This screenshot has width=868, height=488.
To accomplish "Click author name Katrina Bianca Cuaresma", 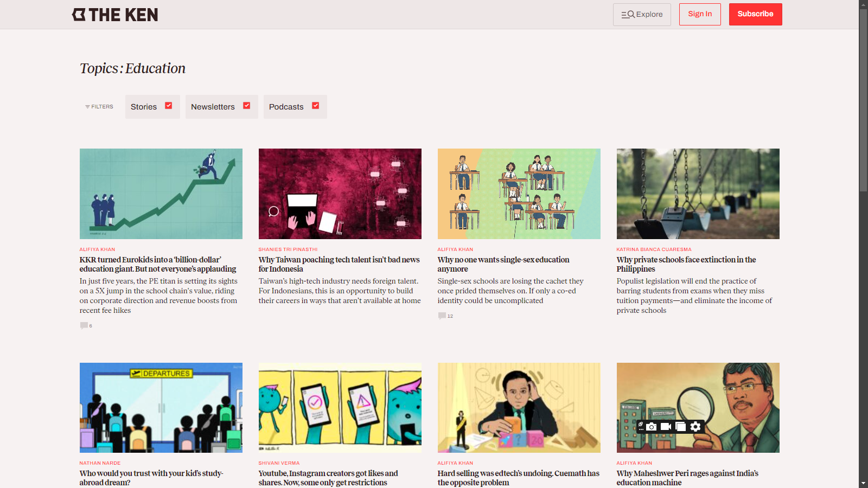I will (654, 249).
